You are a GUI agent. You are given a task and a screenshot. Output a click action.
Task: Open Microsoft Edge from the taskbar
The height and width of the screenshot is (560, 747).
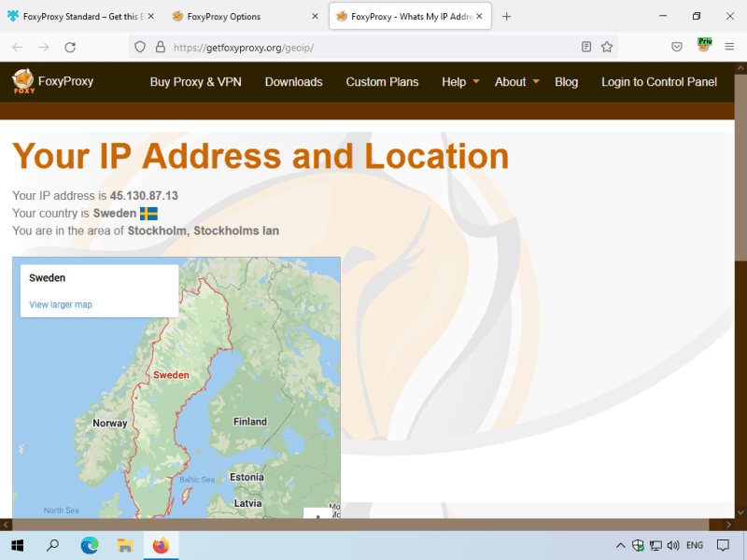pos(90,545)
